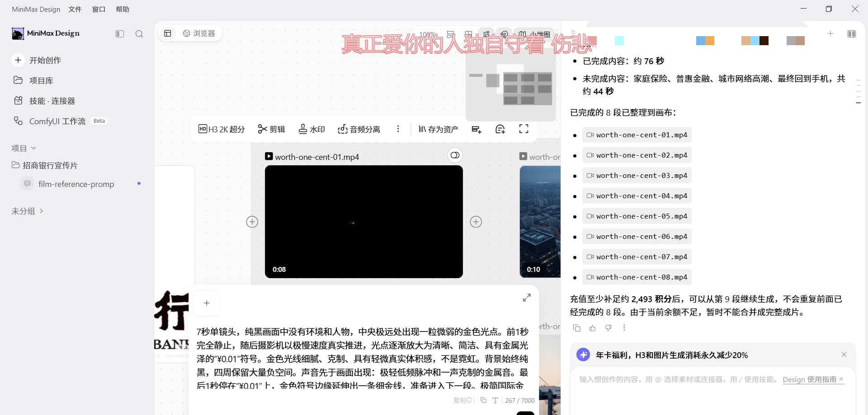The height and width of the screenshot is (415, 868).
Task: Click 开始创作 plus button
Action: pos(18,60)
